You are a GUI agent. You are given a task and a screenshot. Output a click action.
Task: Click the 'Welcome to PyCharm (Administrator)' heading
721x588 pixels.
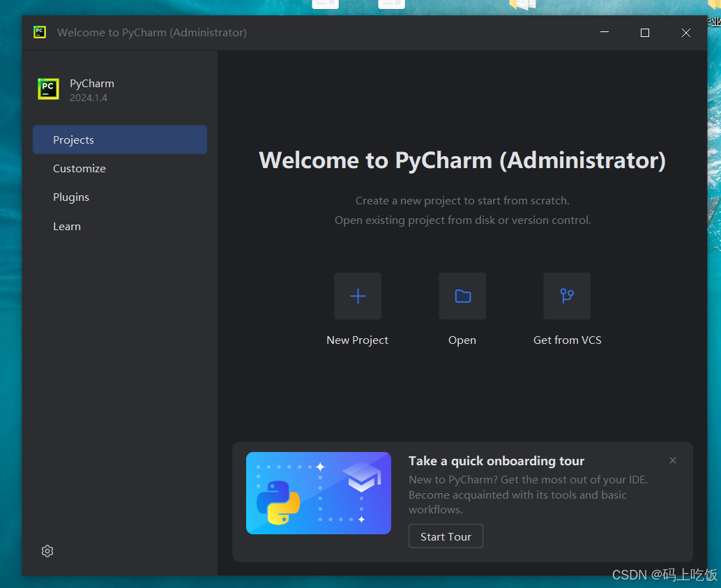coord(462,160)
